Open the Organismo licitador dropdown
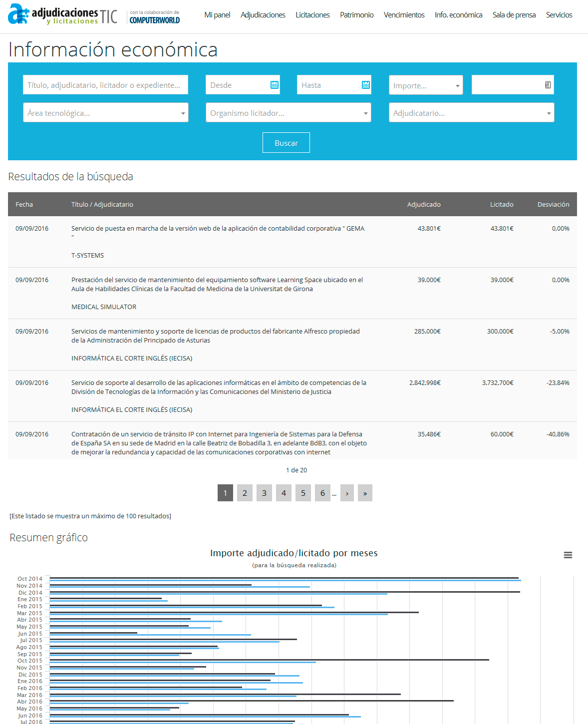This screenshot has width=588, height=724. tap(289, 112)
